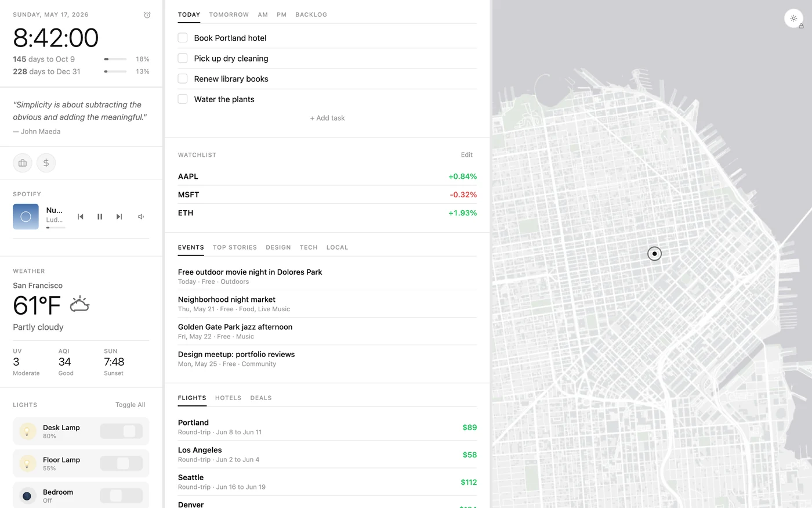Open the alarm clock icon
The width and height of the screenshot is (812, 508).
[x=147, y=15]
